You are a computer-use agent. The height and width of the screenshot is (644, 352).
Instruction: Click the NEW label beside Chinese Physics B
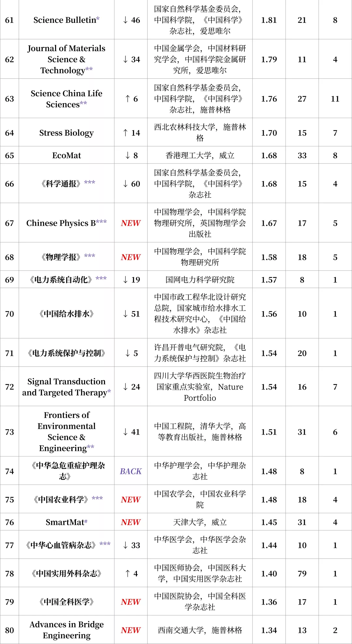(131, 223)
